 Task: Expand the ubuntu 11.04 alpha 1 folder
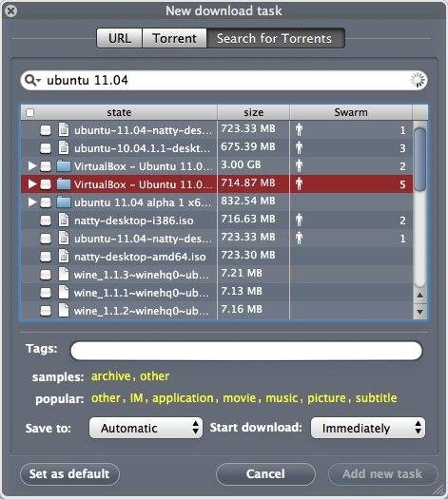click(31, 202)
